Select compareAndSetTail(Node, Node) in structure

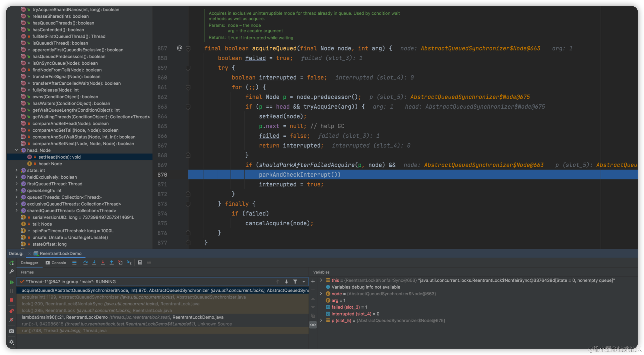click(x=75, y=130)
